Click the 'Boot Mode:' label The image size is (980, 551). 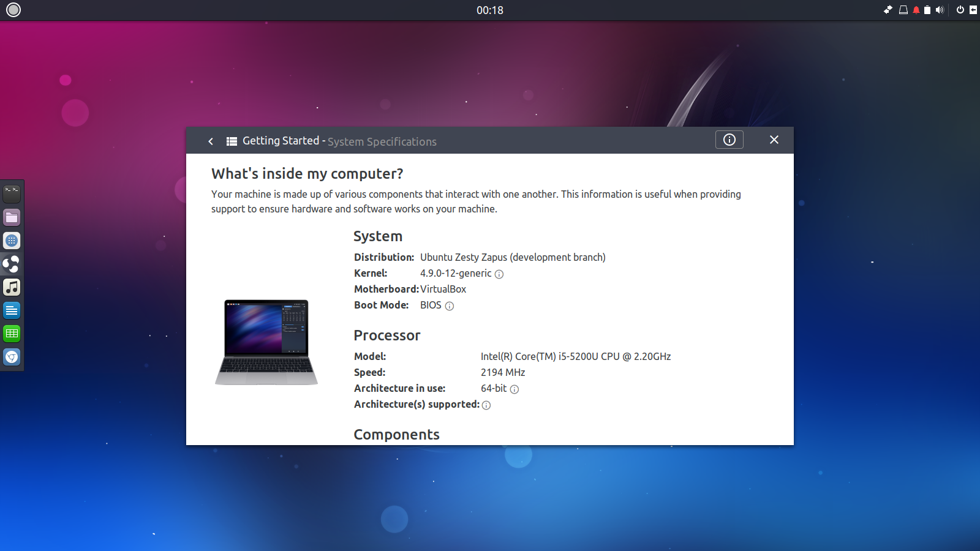coord(382,305)
